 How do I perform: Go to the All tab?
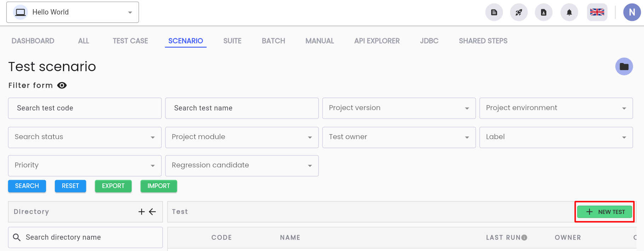[x=84, y=41]
